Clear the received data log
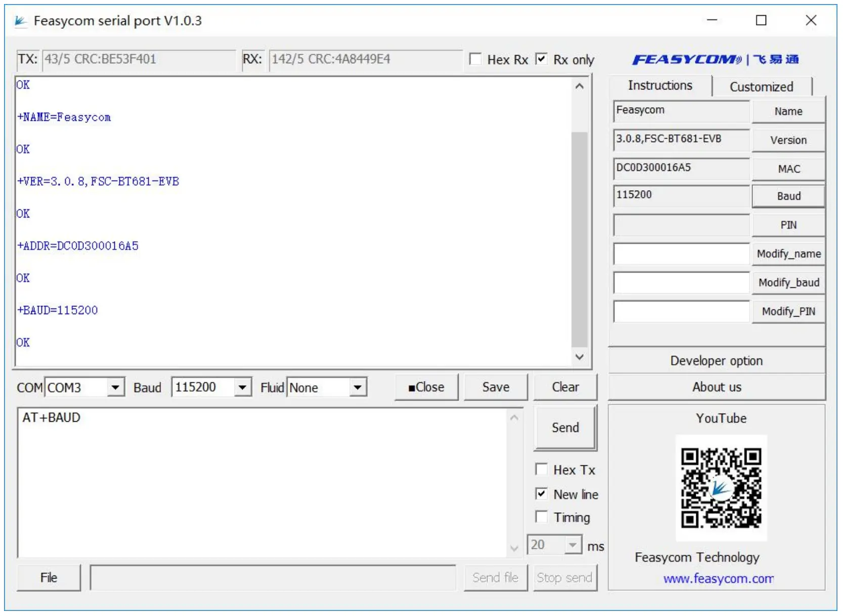The height and width of the screenshot is (616, 843). click(565, 387)
